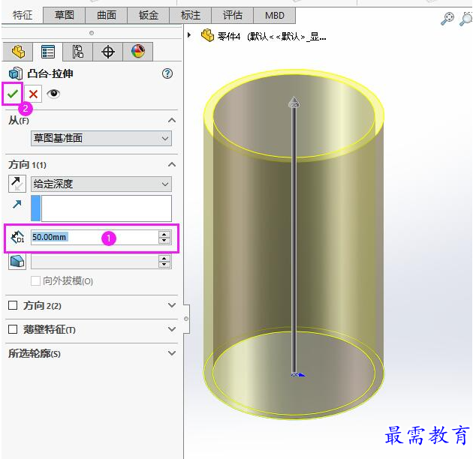This screenshot has height=459, width=476.
Task: Switch to the 草图 ribbon tab
Action: tap(65, 15)
